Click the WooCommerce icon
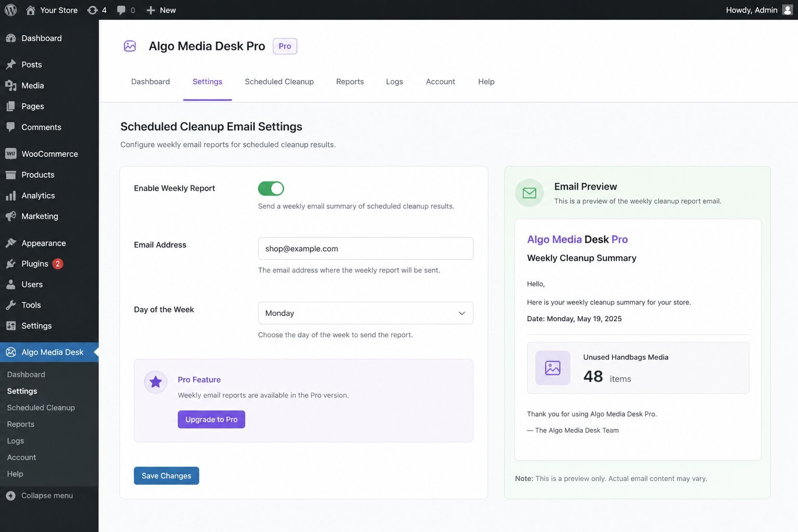The width and height of the screenshot is (798, 532). coord(11,154)
